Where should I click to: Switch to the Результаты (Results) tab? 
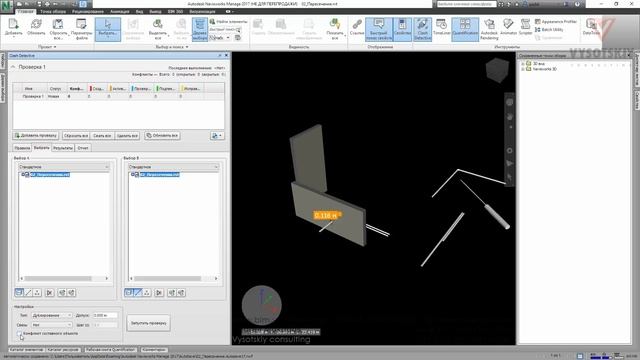click(63, 148)
